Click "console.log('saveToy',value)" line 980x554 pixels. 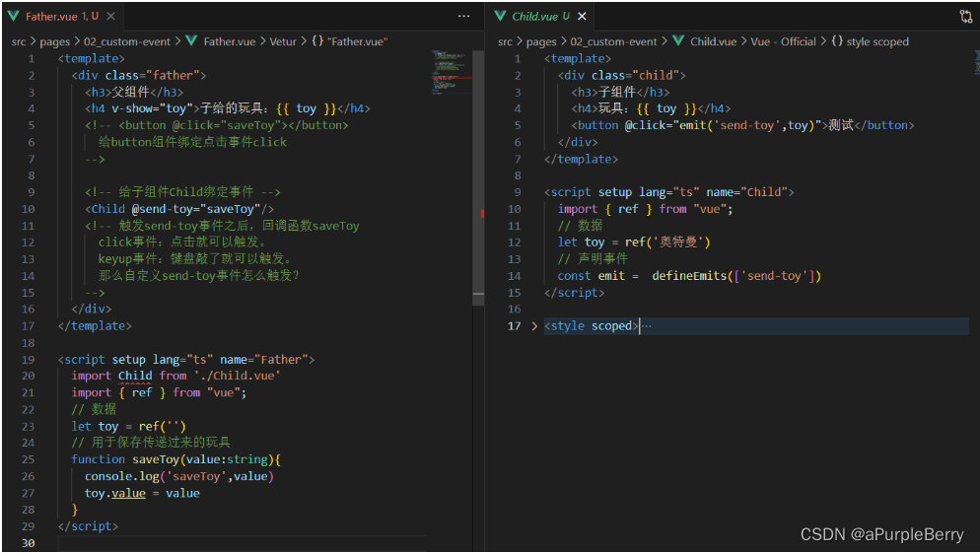tap(179, 476)
